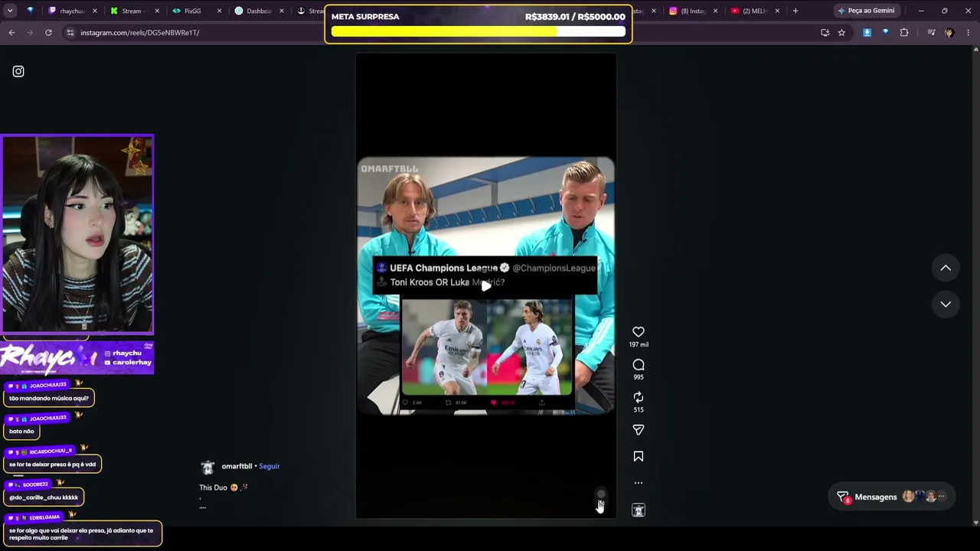Click the page scrollbar down arrow
The image size is (980, 551).
(975, 523)
